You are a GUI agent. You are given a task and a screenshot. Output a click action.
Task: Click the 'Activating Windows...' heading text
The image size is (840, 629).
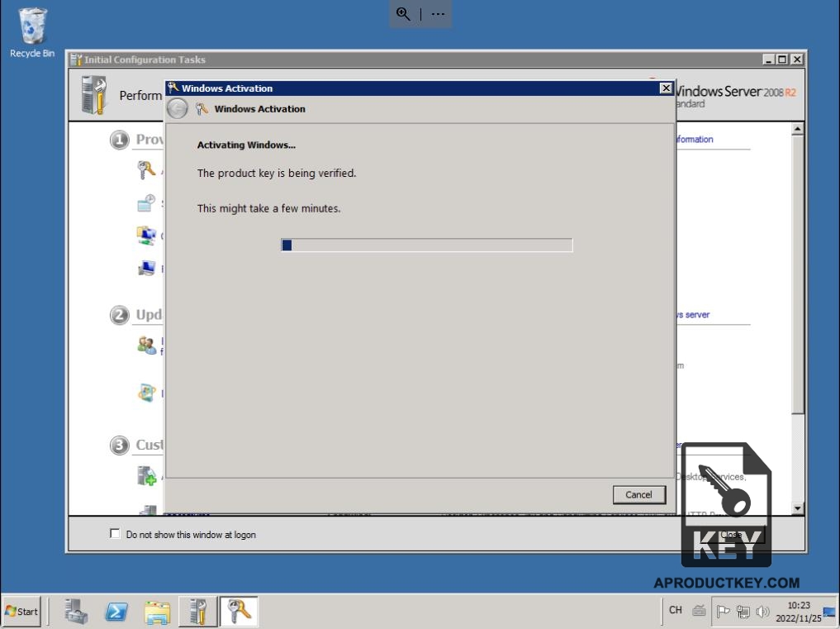pyautogui.click(x=246, y=145)
